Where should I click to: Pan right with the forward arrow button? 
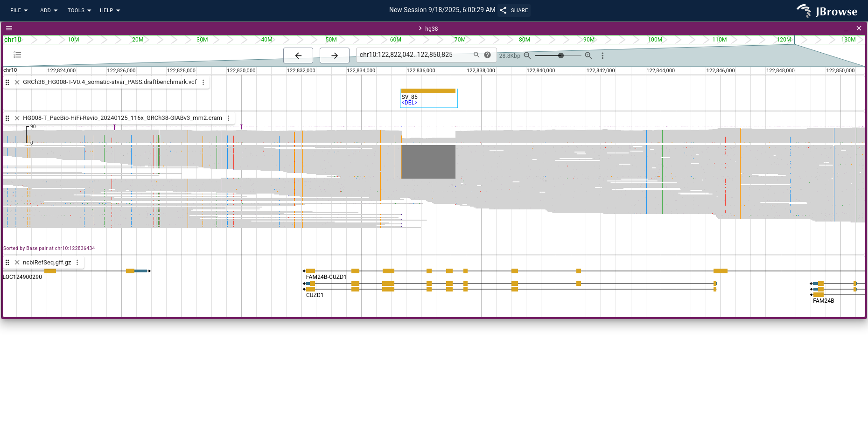[335, 55]
